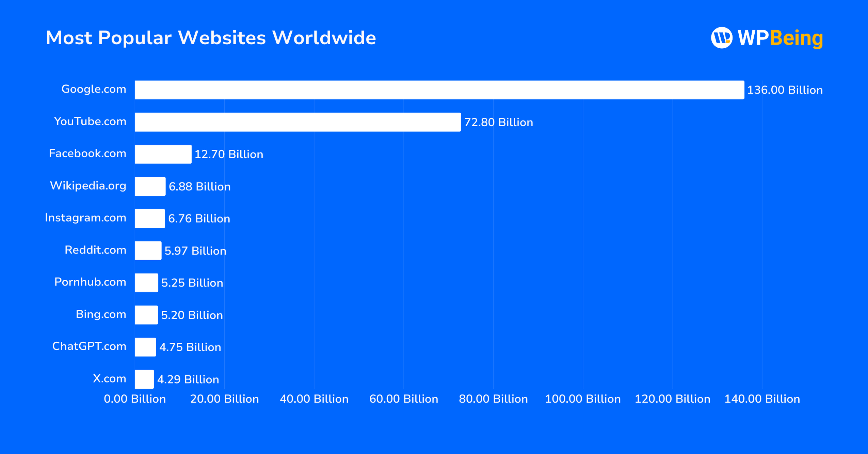
Task: Click the Google.com bar
Action: pos(439,90)
